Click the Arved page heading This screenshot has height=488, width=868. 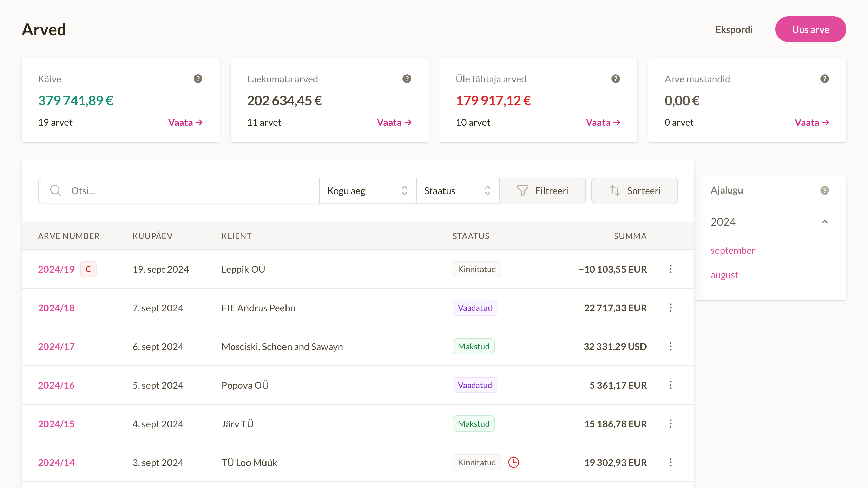[x=44, y=29]
